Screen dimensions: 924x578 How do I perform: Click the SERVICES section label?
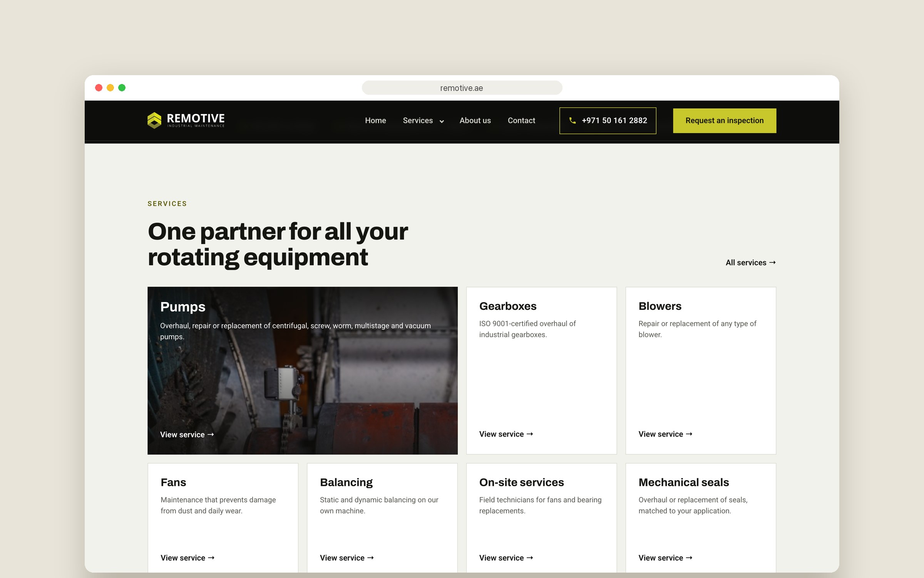pyautogui.click(x=167, y=204)
